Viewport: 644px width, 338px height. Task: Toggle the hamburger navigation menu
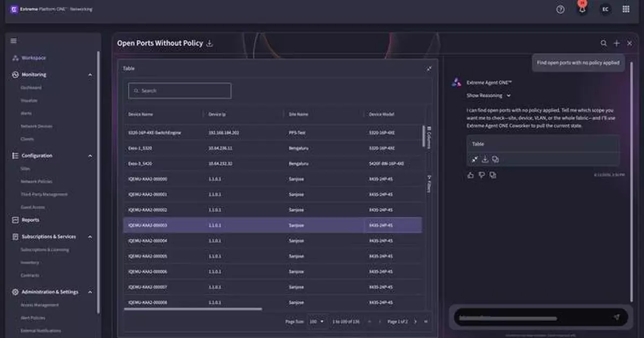13,41
